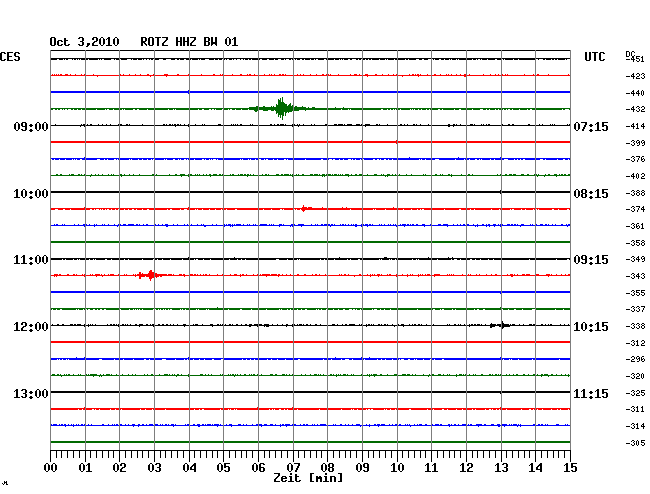Click the 06 minute axis tick label
This screenshot has width=650, height=494.
point(258,468)
